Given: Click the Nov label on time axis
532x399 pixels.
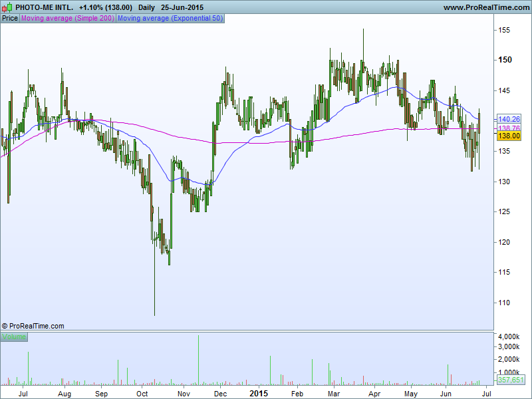Looking at the screenshot, I should [x=184, y=393].
